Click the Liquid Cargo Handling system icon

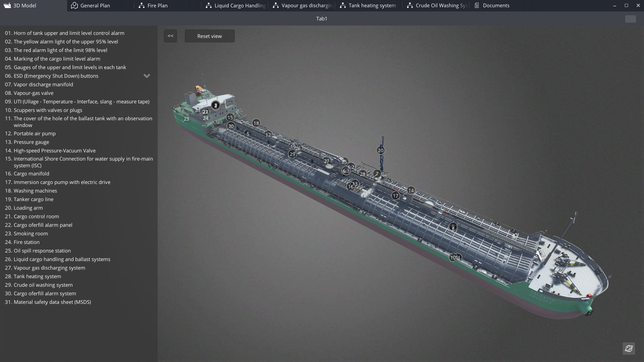208,5
